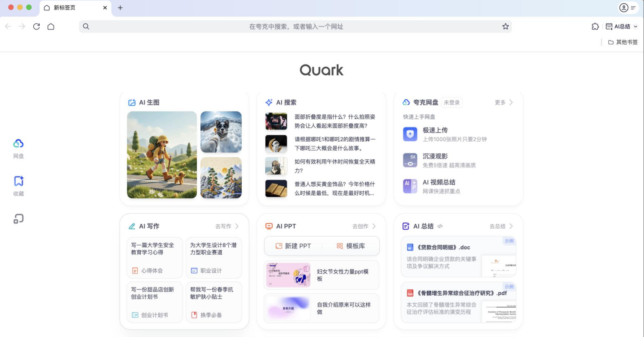The height and width of the screenshot is (337, 644).
Task: Close the 新标签页 tab
Action: pyautogui.click(x=105, y=8)
